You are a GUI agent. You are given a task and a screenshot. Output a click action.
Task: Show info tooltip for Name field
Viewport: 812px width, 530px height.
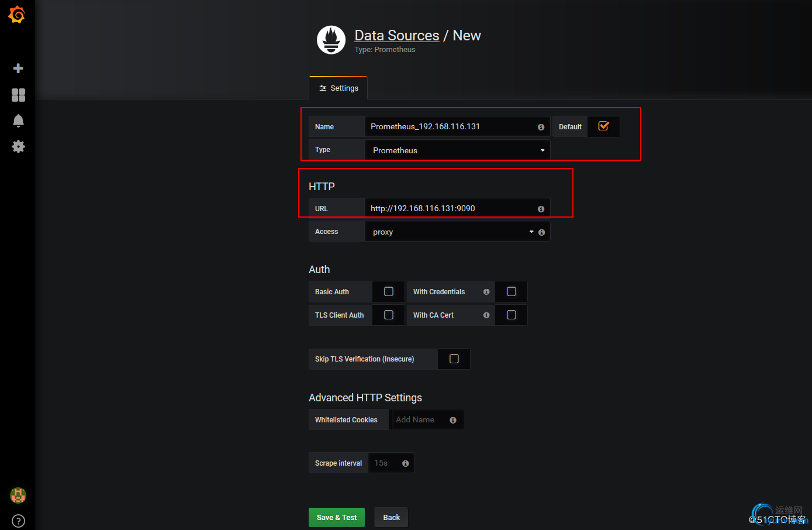(x=541, y=127)
